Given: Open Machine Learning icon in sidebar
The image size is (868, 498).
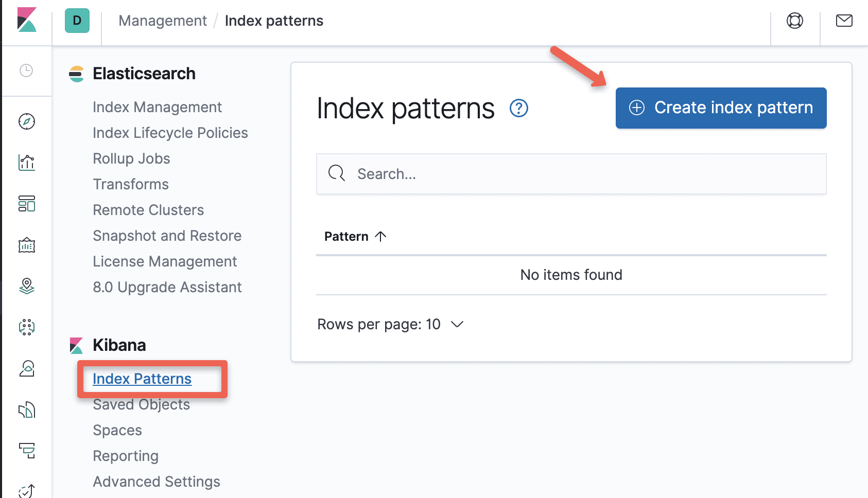Looking at the screenshot, I should click(27, 327).
